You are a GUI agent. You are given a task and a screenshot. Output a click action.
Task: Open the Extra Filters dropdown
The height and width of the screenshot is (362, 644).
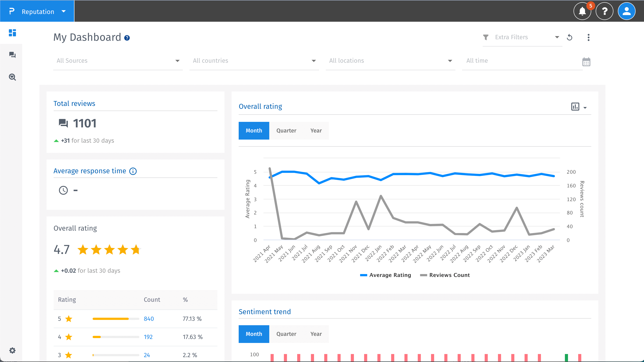tap(522, 37)
